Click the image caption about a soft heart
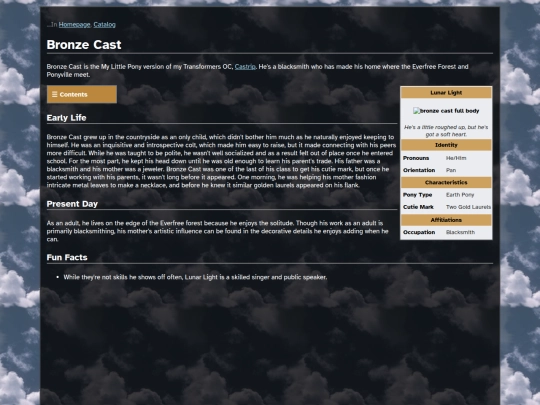Image resolution: width=540 pixels, height=405 pixels. (446, 131)
